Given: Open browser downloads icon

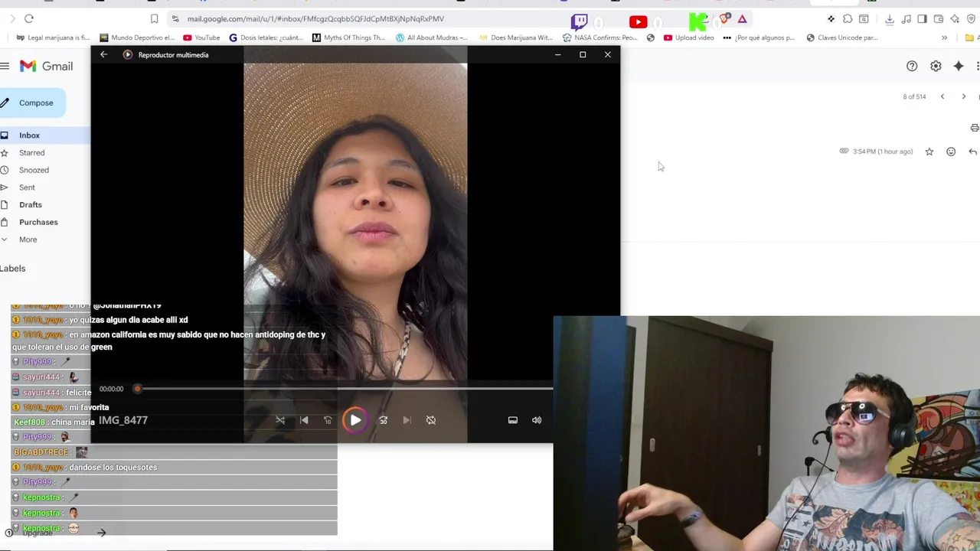Looking at the screenshot, I should (x=890, y=18).
